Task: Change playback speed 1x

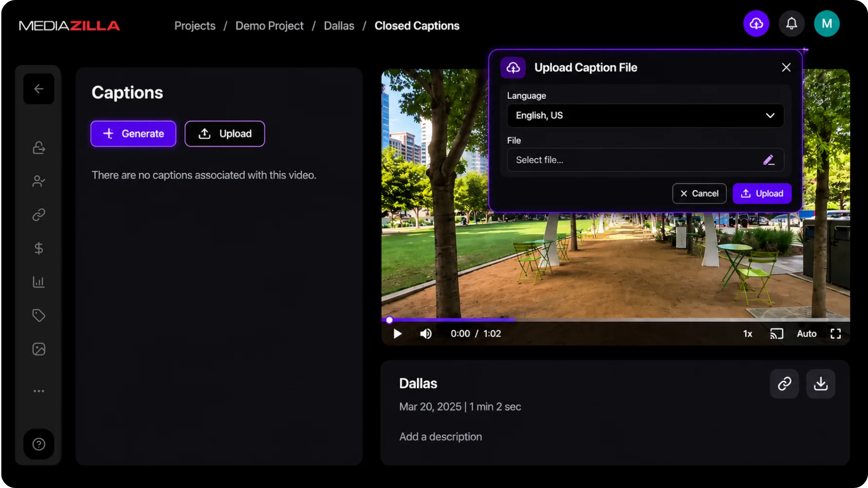Action: pyautogui.click(x=748, y=334)
